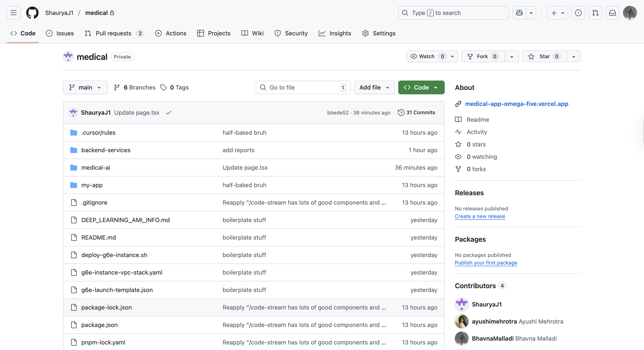The image size is (644, 350).
Task: Open the hamburger navigation menu
Action: 13,13
